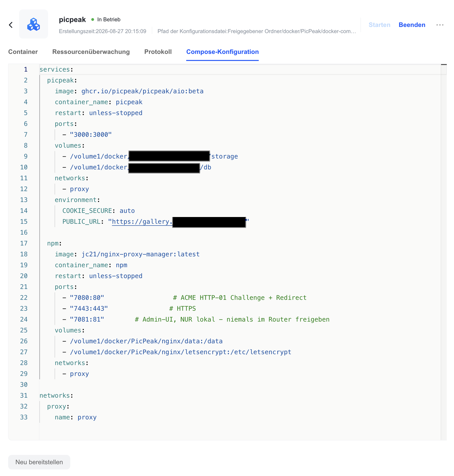
Task: Click the 'picpeak' project title
Action: point(72,20)
